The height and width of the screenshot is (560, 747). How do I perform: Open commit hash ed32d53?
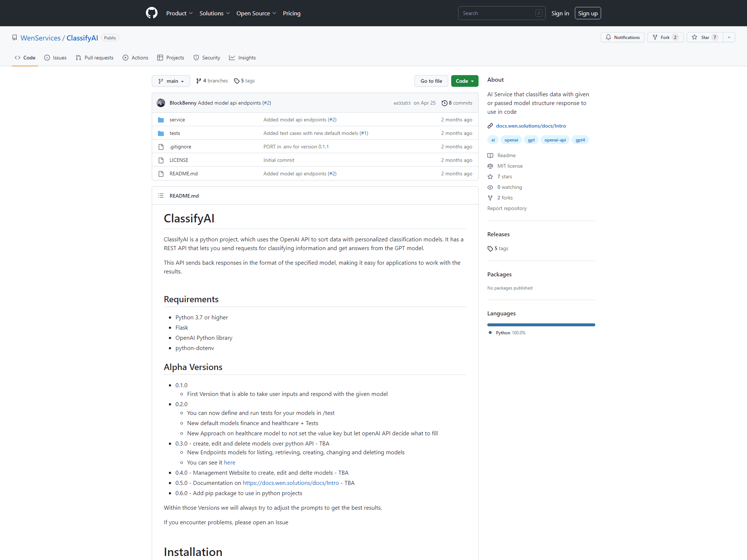[402, 103]
